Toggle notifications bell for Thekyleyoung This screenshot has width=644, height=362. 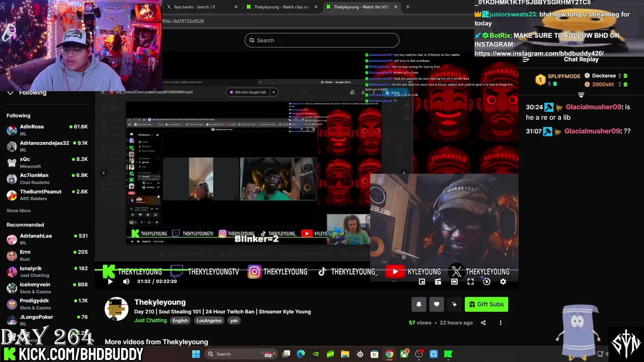pos(419,304)
